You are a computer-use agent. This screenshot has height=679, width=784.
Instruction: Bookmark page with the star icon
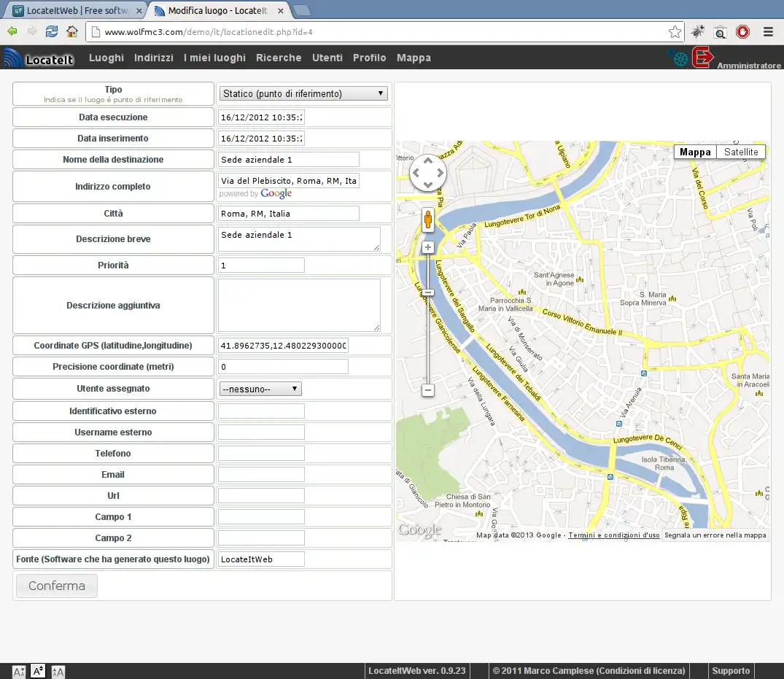pyautogui.click(x=675, y=32)
